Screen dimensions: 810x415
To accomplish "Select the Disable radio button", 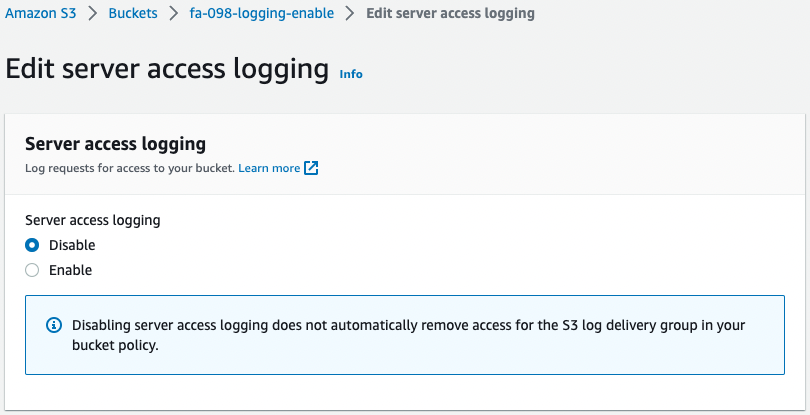I will [32, 245].
